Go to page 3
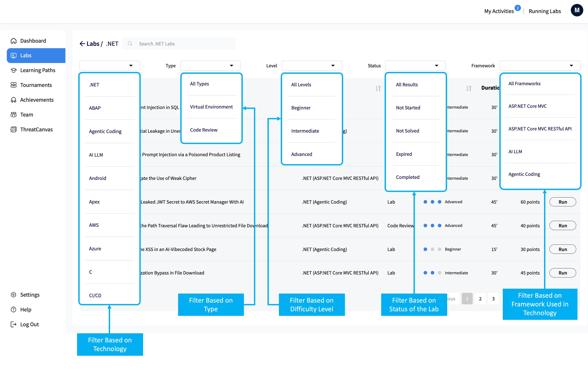Image resolution: width=588 pixels, height=371 pixels. pyautogui.click(x=493, y=299)
